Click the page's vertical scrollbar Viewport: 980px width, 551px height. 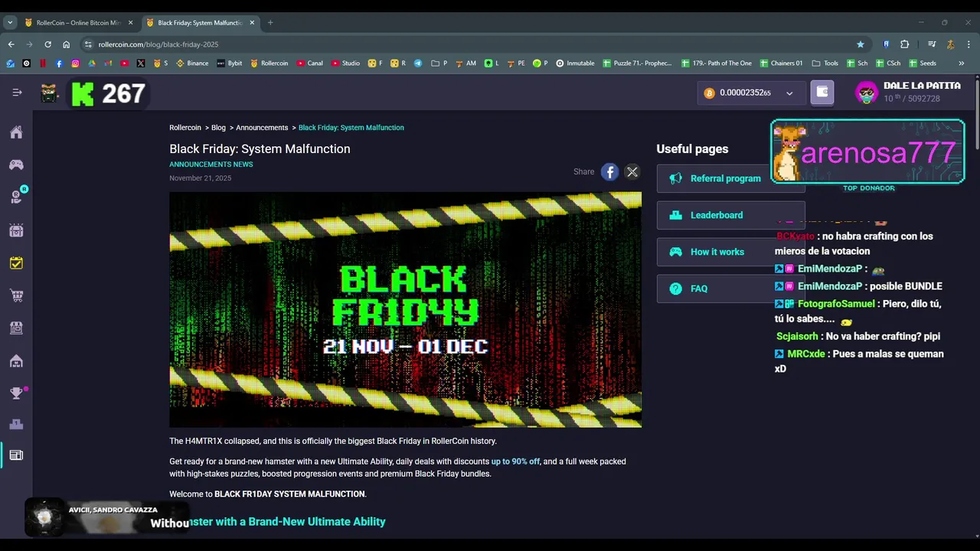coord(977,115)
